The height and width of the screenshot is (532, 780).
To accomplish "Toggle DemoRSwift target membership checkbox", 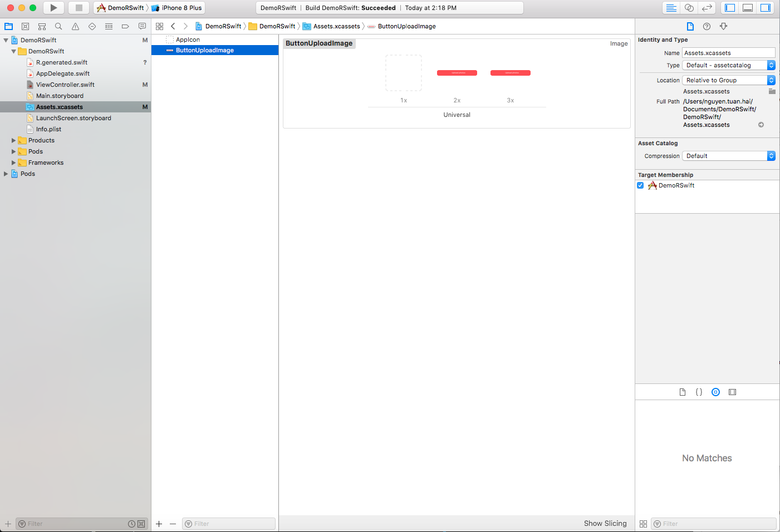I will (640, 185).
